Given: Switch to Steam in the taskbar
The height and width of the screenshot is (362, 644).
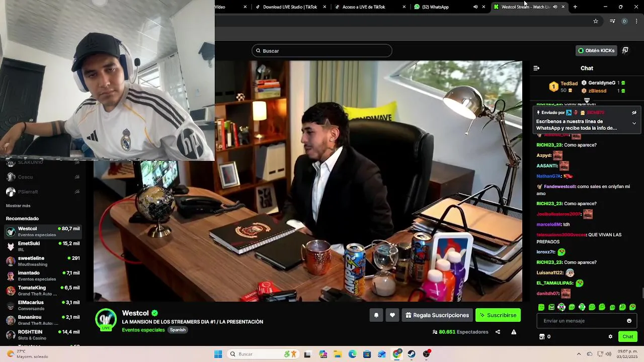Looking at the screenshot, I should pos(412,354).
